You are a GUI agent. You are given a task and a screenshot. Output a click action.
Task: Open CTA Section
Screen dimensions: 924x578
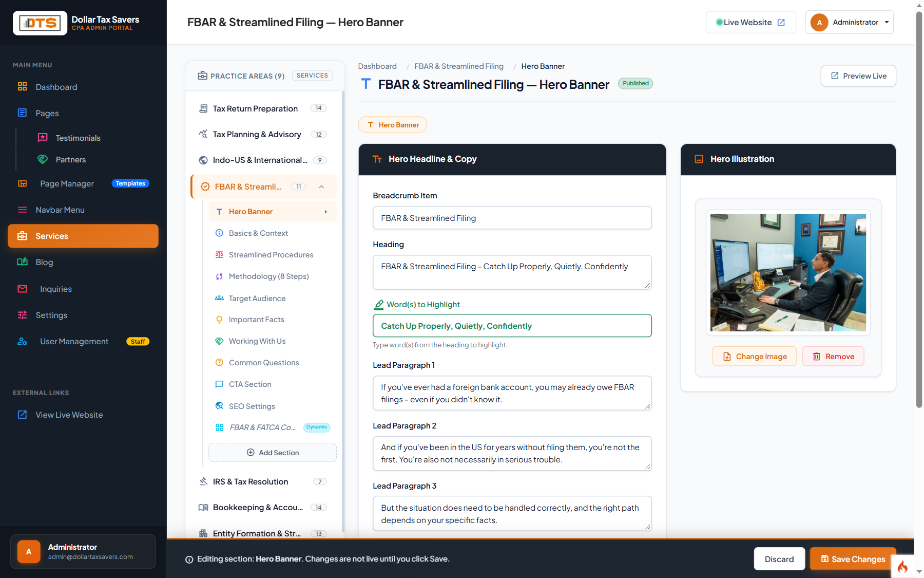click(x=272, y=384)
